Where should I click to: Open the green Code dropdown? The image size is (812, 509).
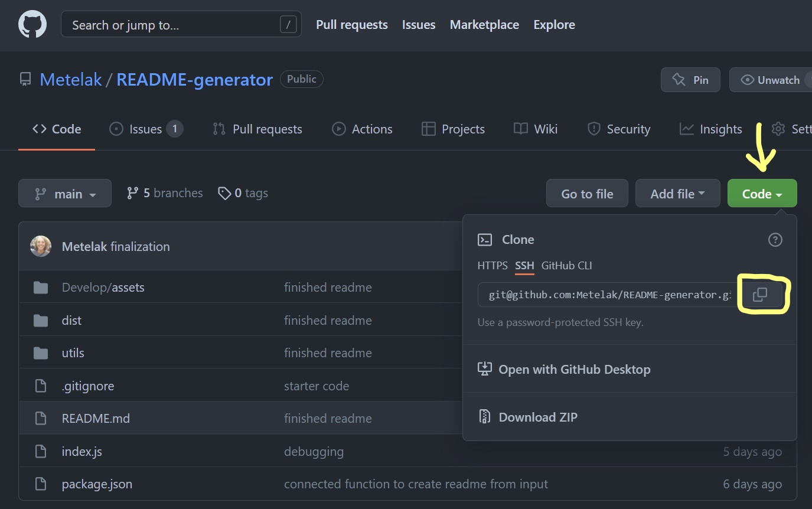(762, 193)
